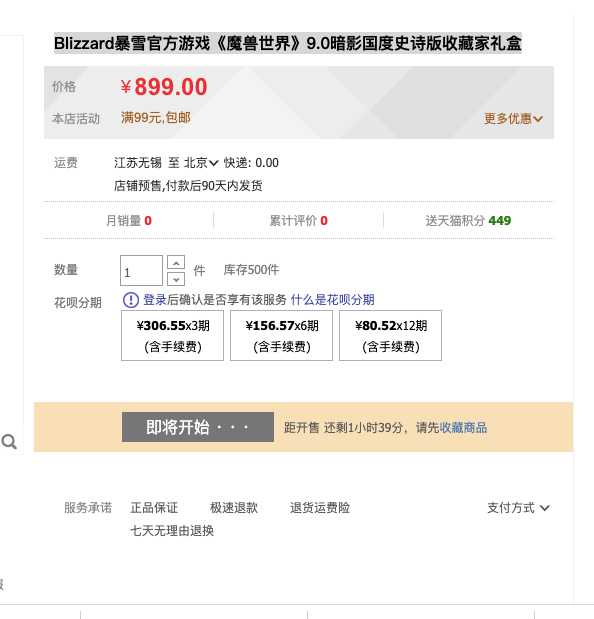Click 极速退款 service promise
This screenshot has height=619, width=594.
pos(234,508)
